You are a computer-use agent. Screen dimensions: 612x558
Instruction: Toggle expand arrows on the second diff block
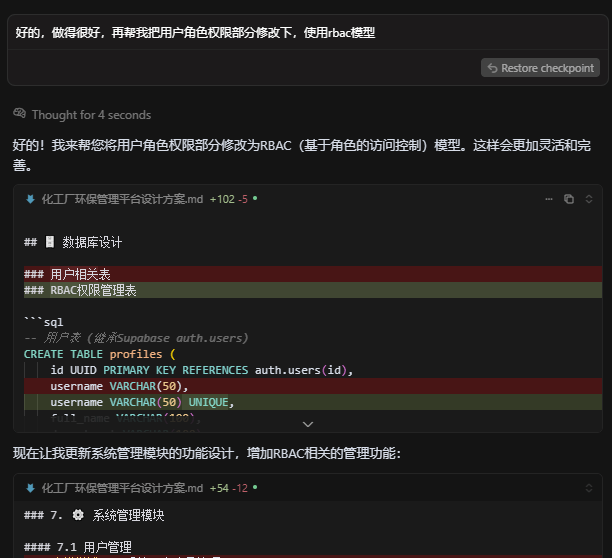588,488
